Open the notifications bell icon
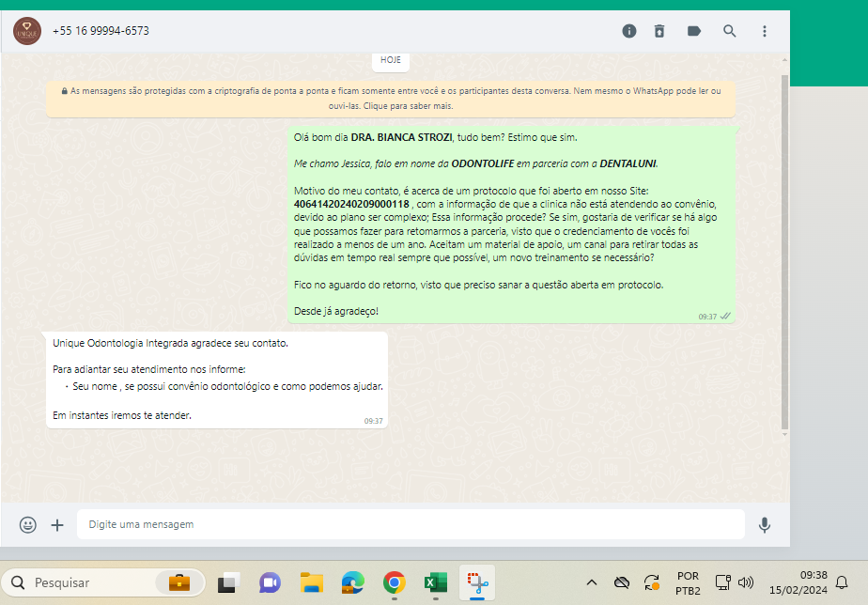The image size is (868, 605). pos(842,582)
